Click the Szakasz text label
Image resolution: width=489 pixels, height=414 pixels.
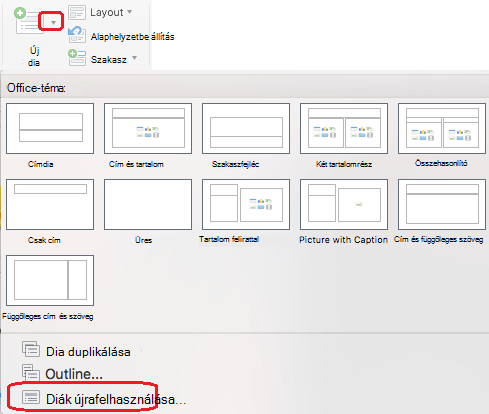point(109,60)
